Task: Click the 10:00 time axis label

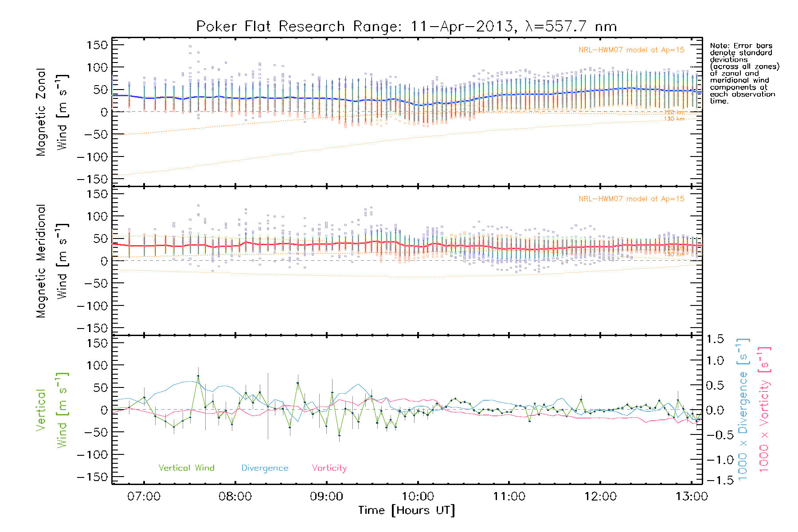Action: click(x=418, y=497)
